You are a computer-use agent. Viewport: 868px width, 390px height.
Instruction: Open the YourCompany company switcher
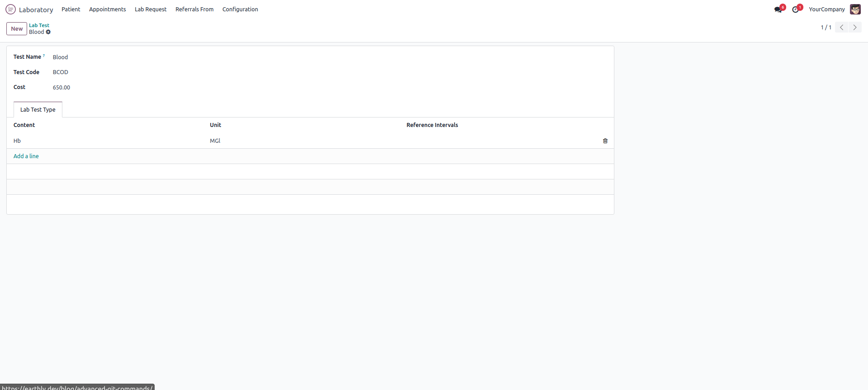827,9
